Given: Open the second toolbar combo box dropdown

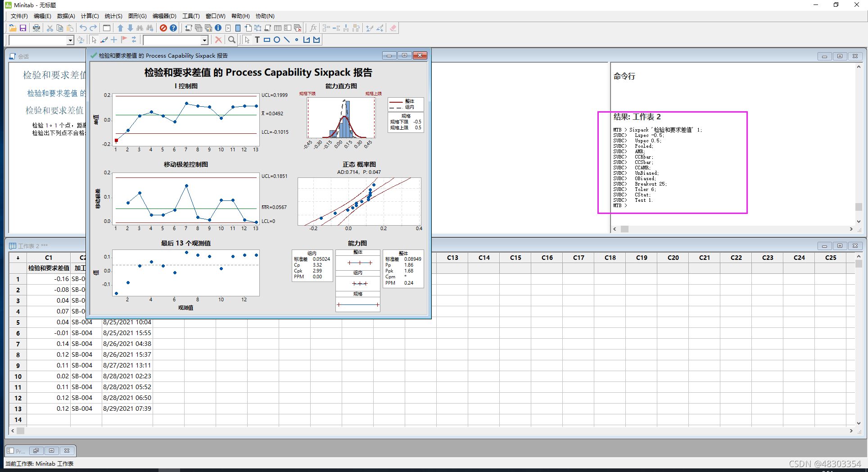Looking at the screenshot, I should 204,41.
